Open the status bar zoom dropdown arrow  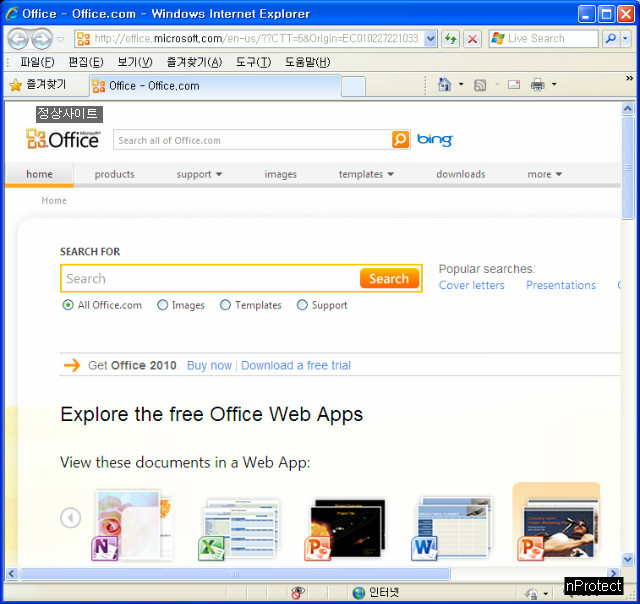[545, 593]
